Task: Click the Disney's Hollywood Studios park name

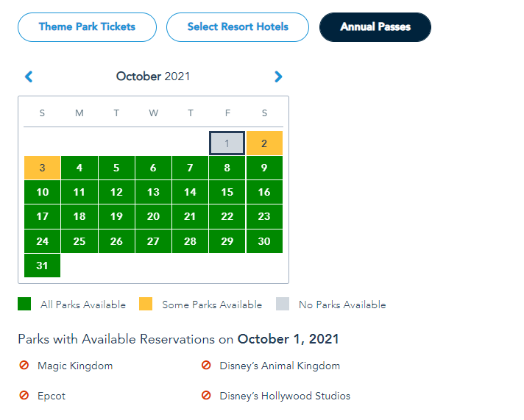Action: pos(285,396)
